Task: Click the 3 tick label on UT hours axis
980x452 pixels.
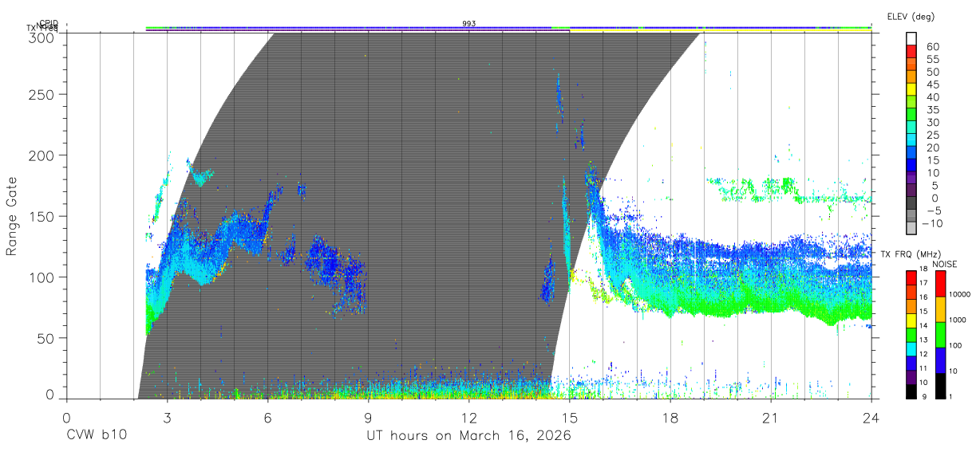Action: [x=167, y=417]
